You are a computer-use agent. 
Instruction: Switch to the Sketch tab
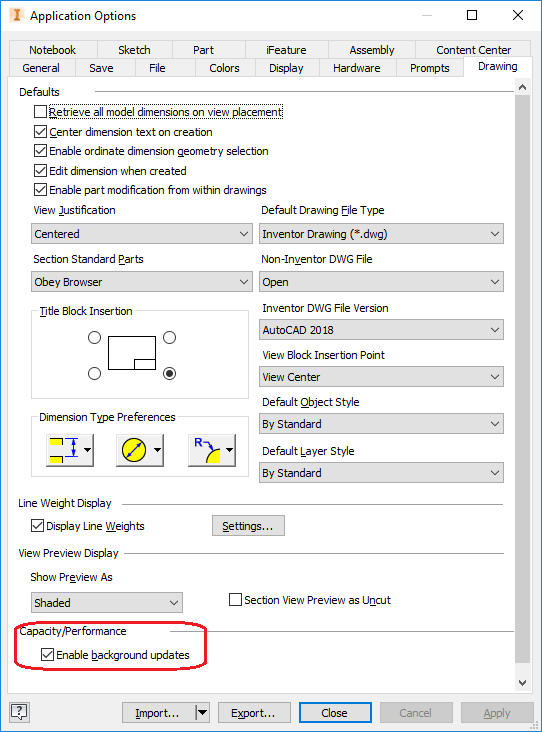click(x=134, y=50)
